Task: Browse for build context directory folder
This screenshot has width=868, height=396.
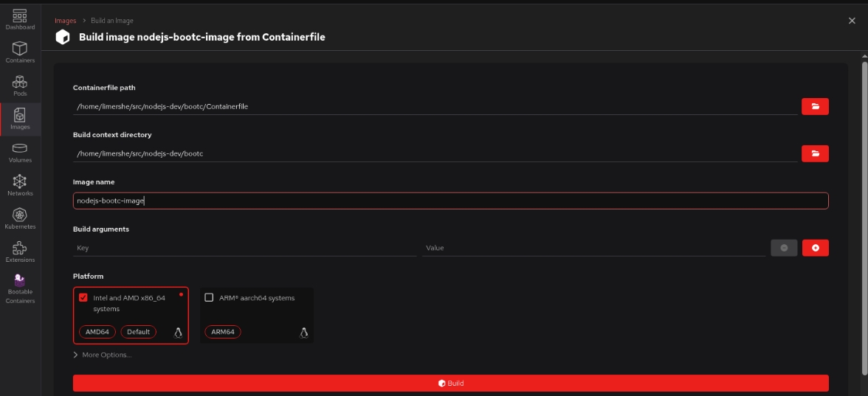Action: point(815,153)
